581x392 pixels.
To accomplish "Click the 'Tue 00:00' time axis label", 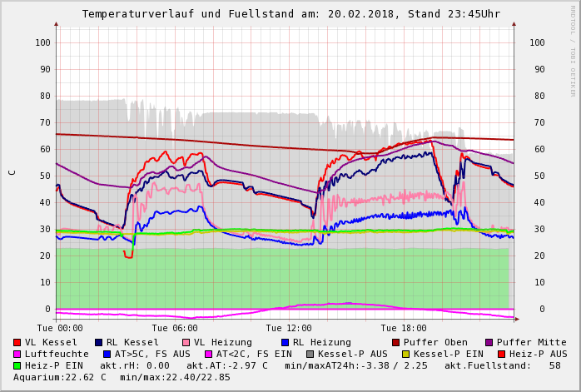I will (x=59, y=328).
